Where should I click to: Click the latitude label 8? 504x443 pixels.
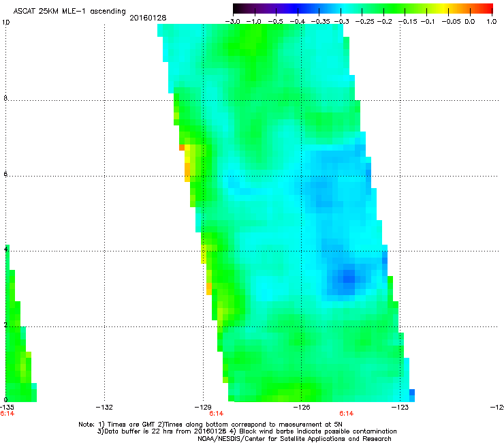(x=5, y=98)
